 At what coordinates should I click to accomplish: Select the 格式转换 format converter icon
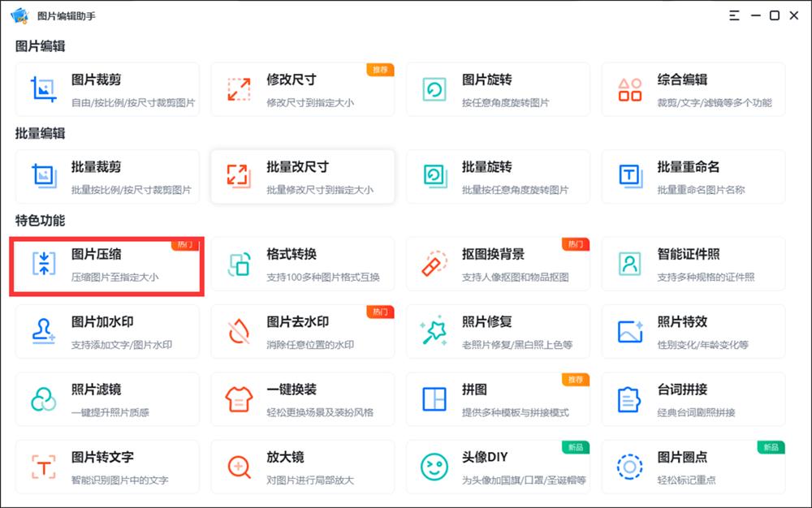click(x=238, y=264)
